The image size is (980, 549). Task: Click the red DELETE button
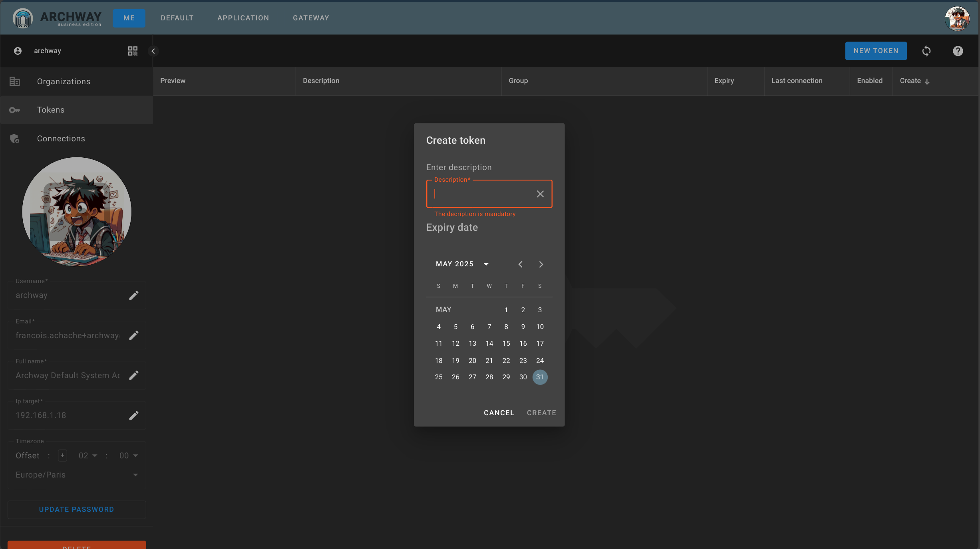pyautogui.click(x=77, y=545)
